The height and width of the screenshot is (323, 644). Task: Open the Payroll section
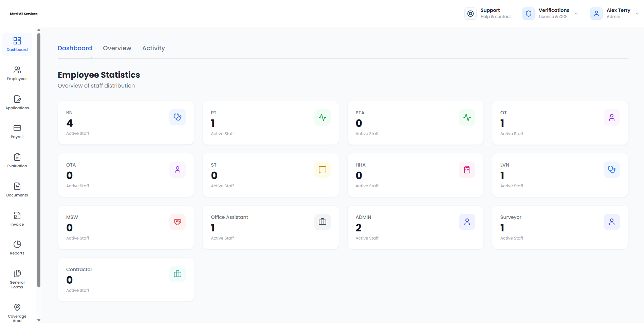[x=17, y=131]
